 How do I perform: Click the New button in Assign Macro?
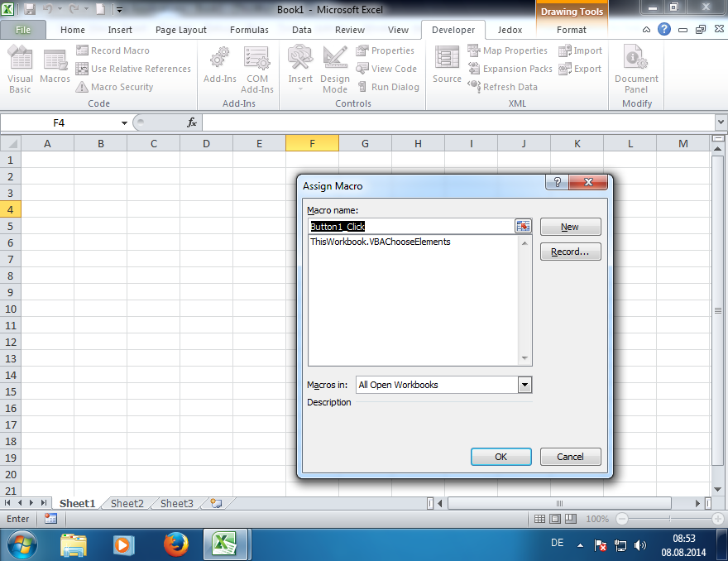(570, 227)
